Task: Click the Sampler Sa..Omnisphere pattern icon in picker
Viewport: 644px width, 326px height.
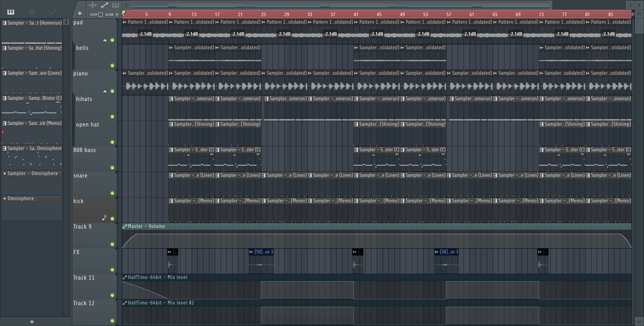Action: pyautogui.click(x=4, y=148)
